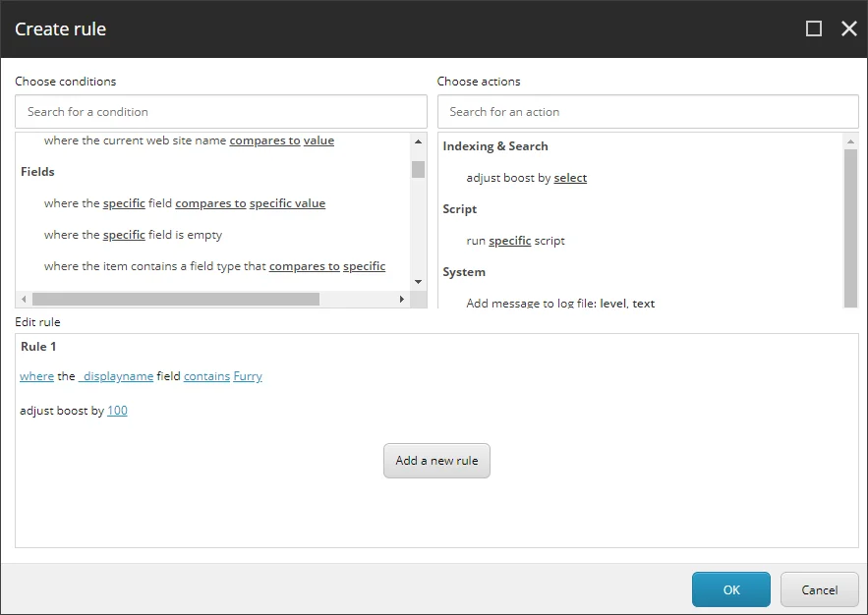Click the Search for an action field

pos(648,112)
